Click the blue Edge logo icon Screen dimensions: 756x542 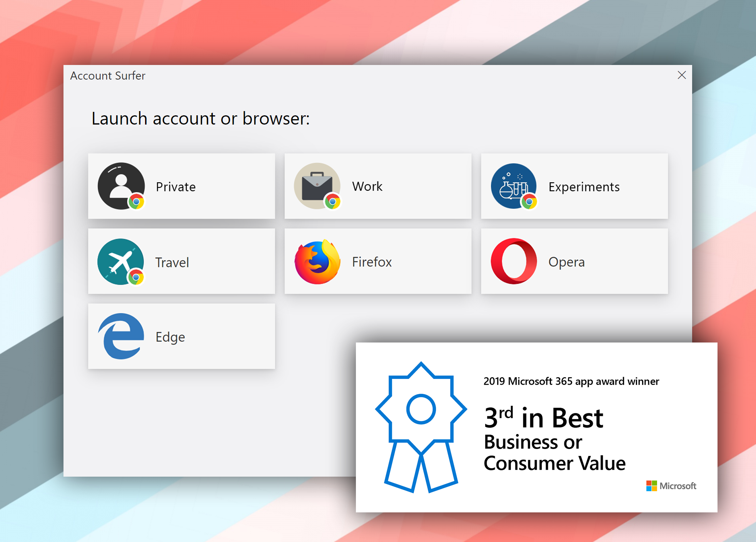click(x=121, y=336)
